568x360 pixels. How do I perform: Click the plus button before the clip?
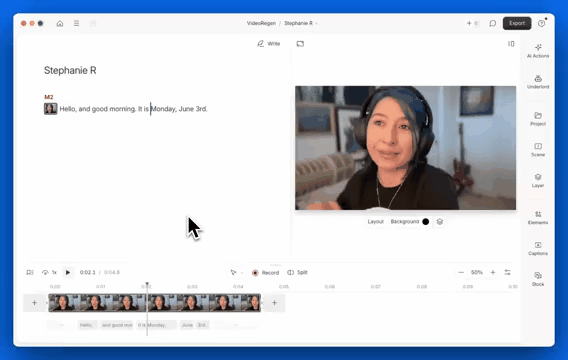point(34,303)
